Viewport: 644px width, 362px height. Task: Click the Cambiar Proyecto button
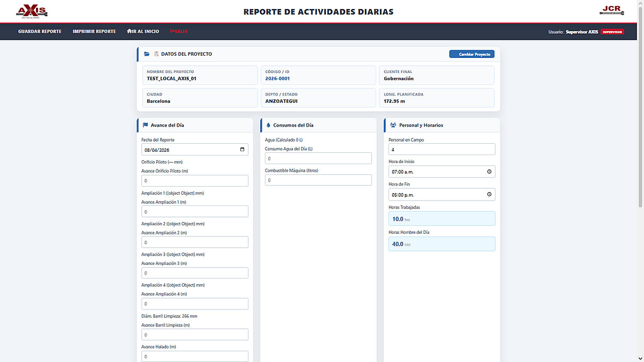[472, 54]
